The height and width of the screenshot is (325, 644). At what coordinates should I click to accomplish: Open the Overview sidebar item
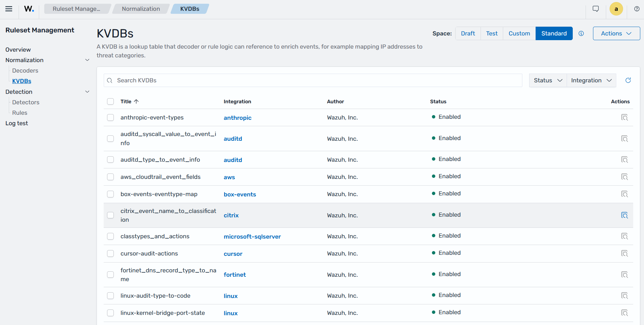18,50
